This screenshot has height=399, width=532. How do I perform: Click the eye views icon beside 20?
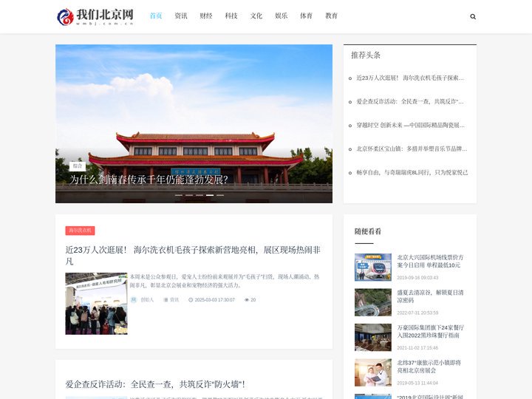[x=247, y=299]
